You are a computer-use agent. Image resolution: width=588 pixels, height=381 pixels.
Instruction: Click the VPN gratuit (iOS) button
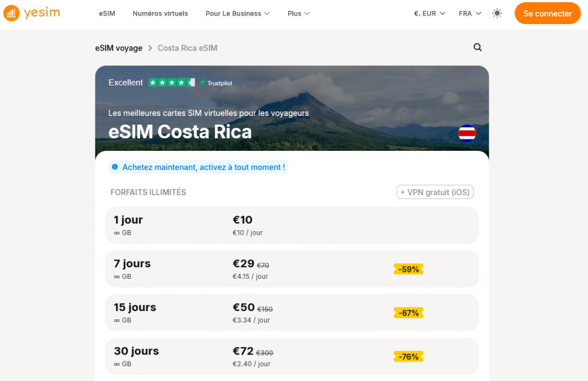[434, 192]
